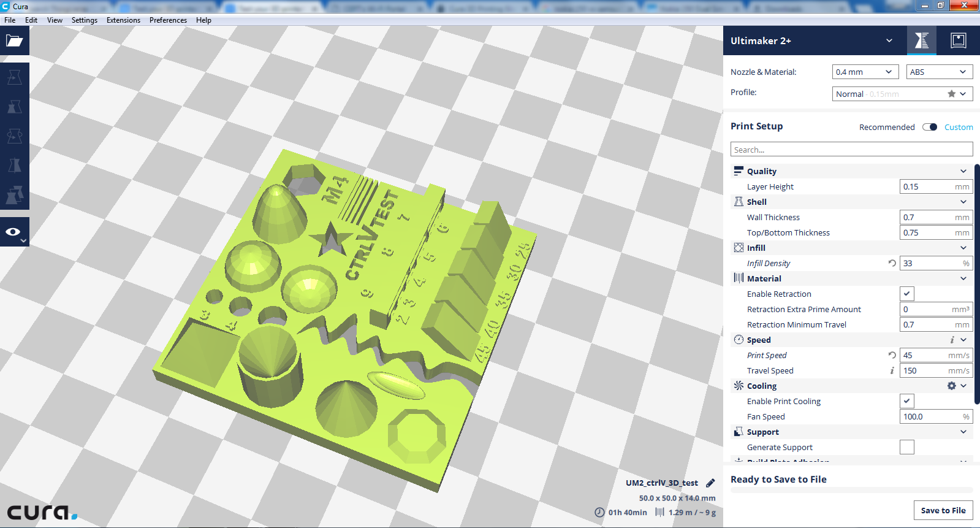The image size is (980, 528).
Task: Open the View menu
Action: pos(55,20)
